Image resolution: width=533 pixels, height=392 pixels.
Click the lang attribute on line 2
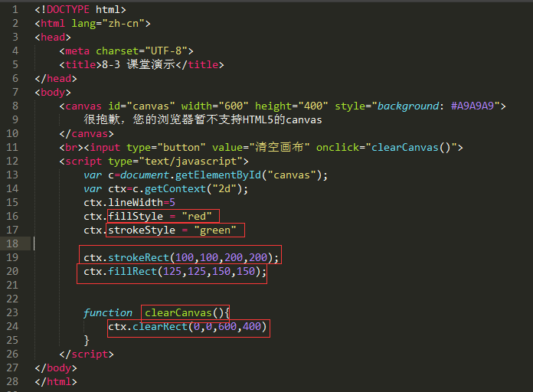pyautogui.click(x=83, y=24)
